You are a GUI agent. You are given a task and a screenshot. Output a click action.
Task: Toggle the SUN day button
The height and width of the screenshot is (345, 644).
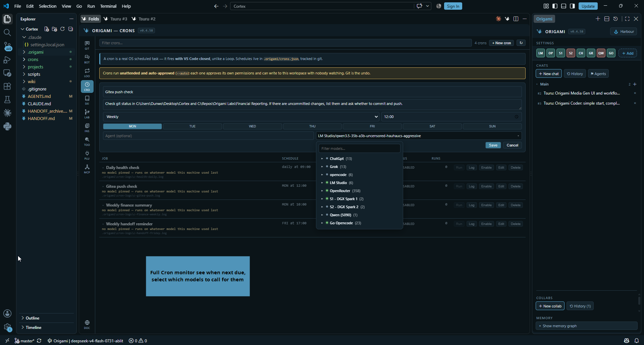pyautogui.click(x=492, y=126)
